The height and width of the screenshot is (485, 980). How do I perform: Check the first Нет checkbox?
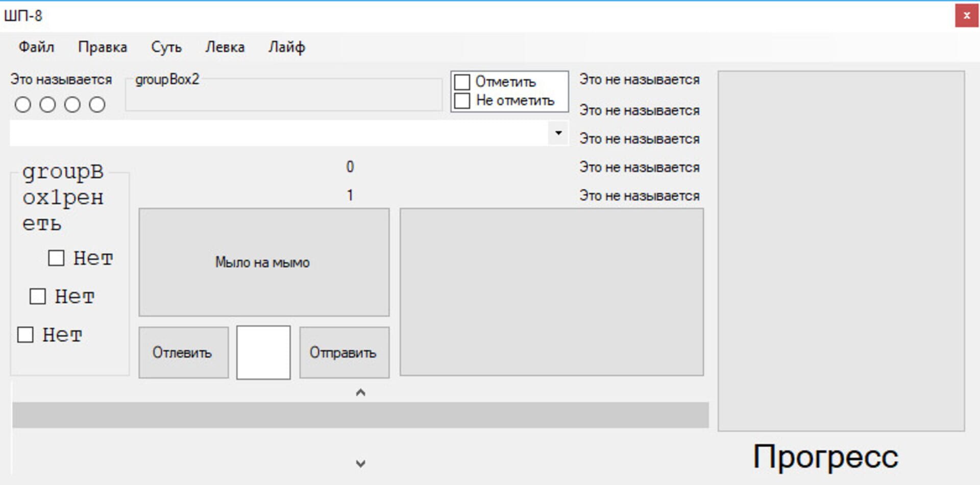tap(55, 258)
